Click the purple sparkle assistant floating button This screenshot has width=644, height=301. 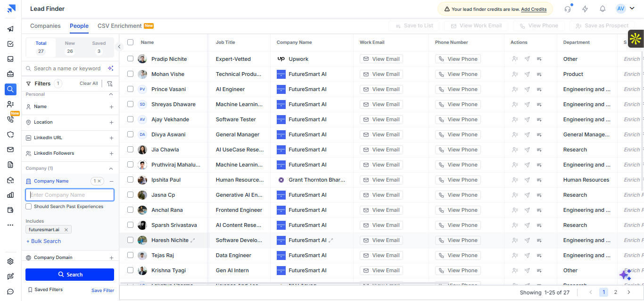[625, 275]
